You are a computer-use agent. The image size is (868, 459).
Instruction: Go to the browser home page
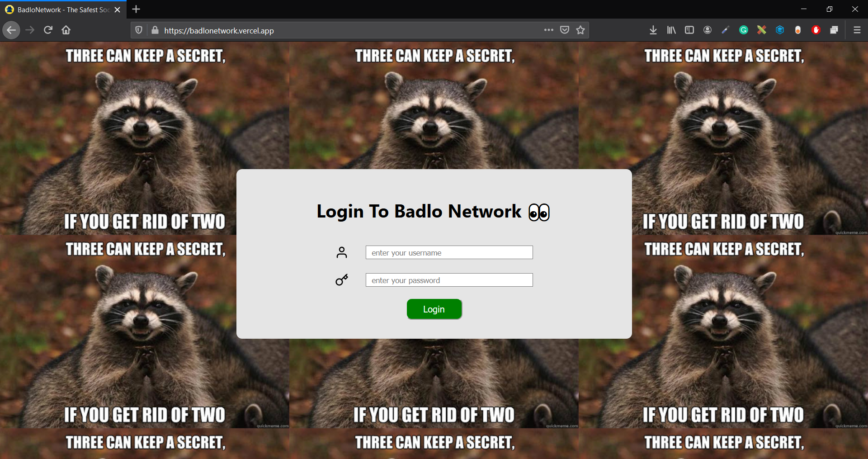(66, 30)
